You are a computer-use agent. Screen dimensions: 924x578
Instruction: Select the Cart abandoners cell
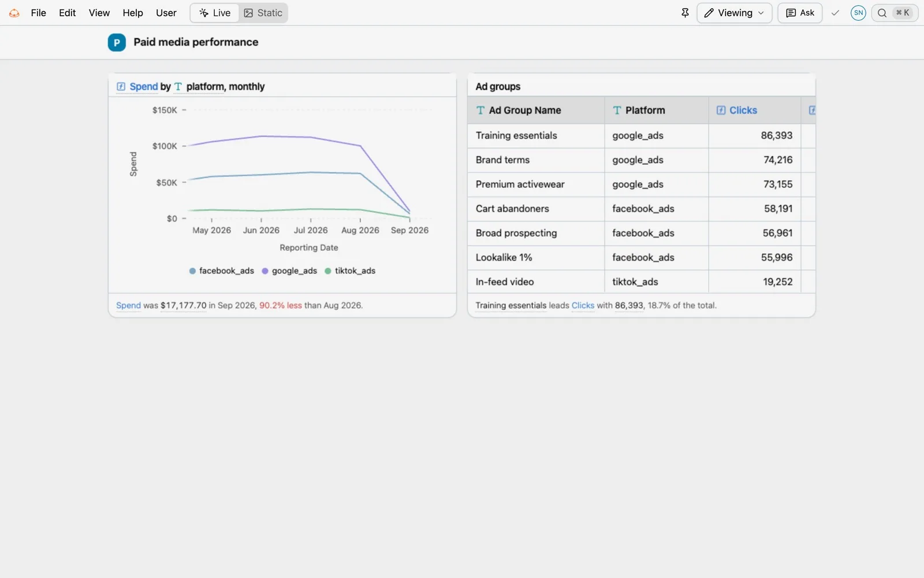tap(536, 209)
